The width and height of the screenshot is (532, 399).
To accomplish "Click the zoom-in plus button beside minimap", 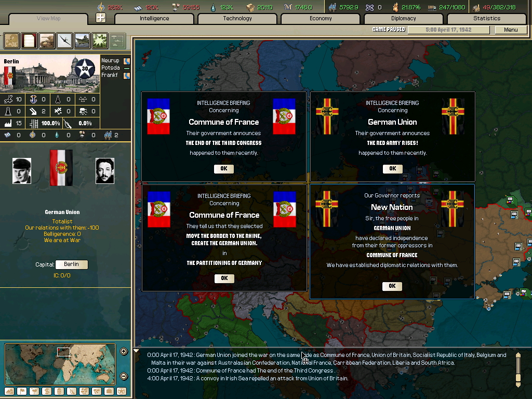I will (x=124, y=351).
